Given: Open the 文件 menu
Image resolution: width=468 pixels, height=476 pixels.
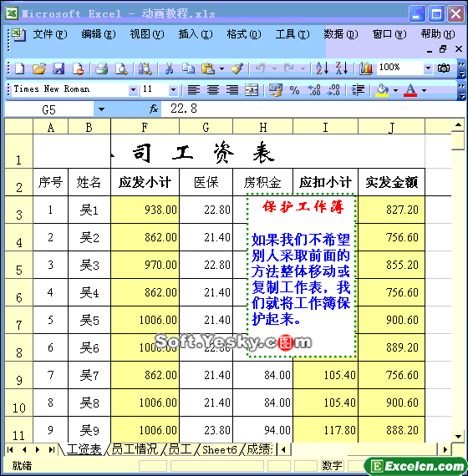Looking at the screenshot, I should (50, 34).
